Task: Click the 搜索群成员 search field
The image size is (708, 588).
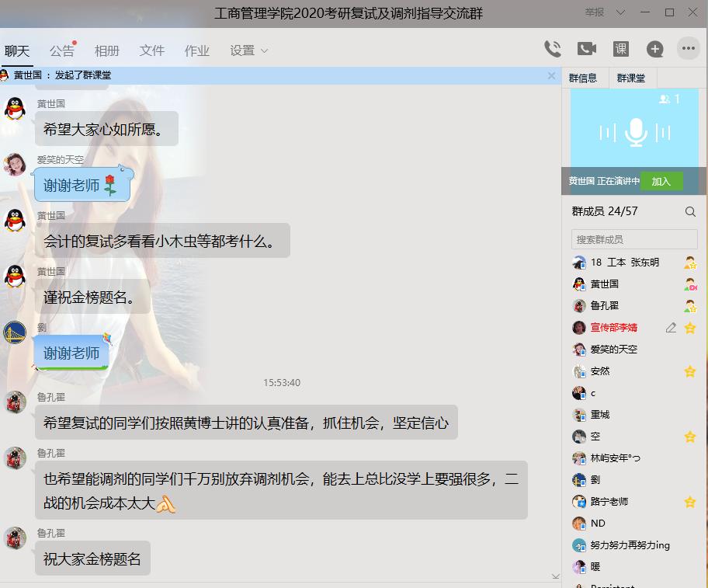Action: pyautogui.click(x=634, y=239)
